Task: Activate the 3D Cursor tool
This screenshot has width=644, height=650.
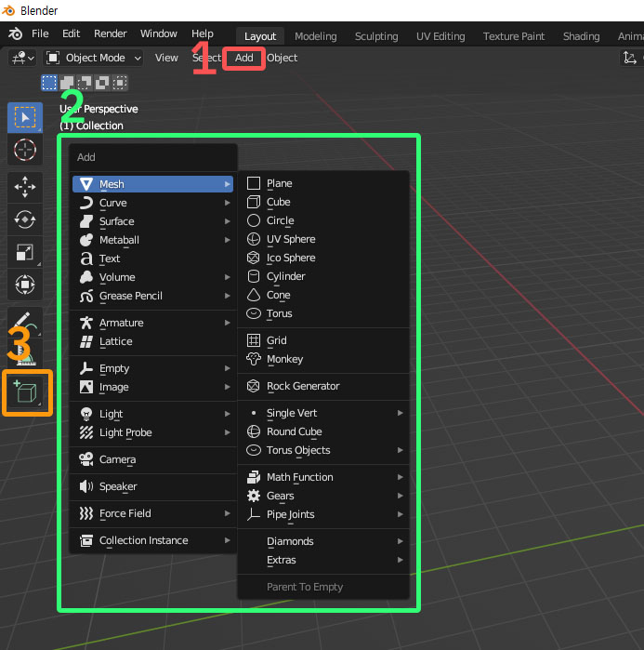Action: click(x=25, y=150)
